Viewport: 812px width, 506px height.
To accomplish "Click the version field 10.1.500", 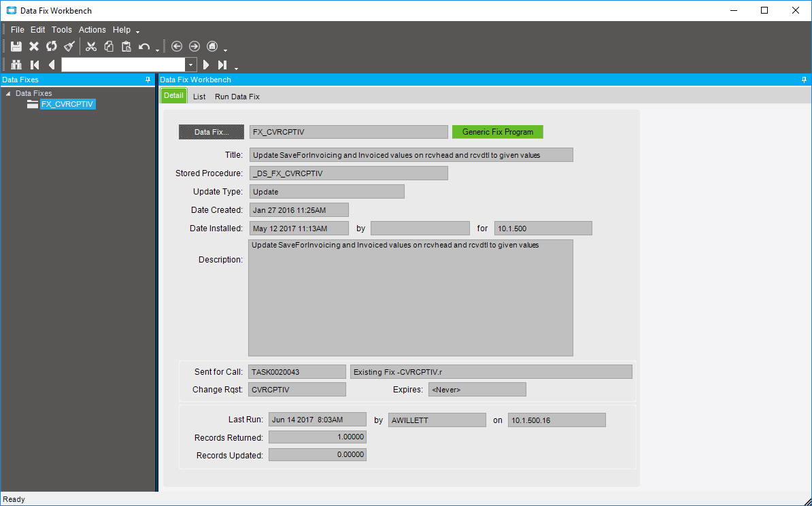I will (x=543, y=229).
